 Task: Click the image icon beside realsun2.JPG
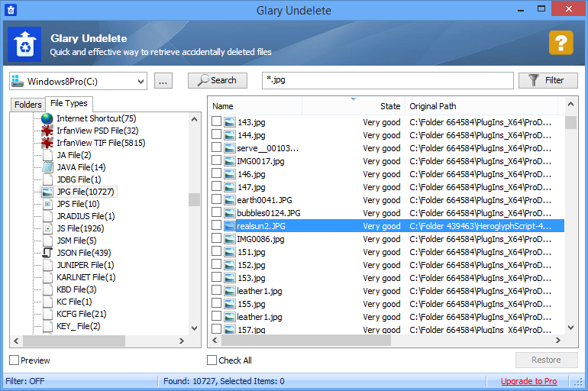(230, 226)
